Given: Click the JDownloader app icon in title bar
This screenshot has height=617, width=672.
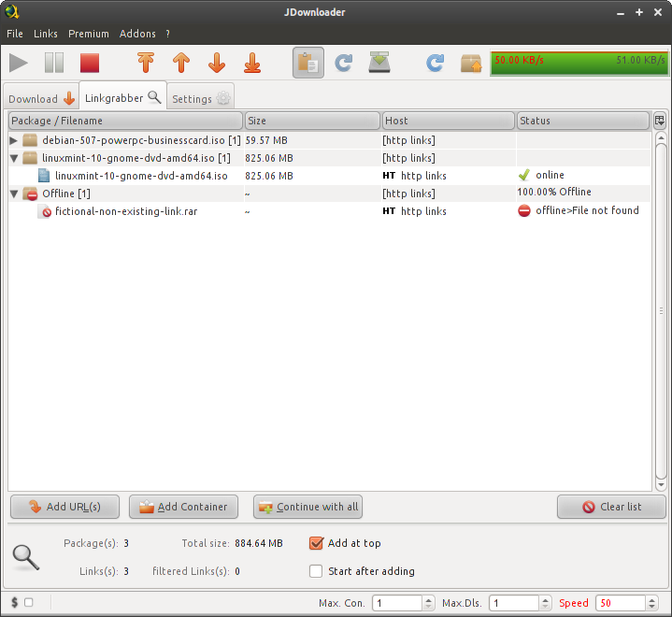Looking at the screenshot, I should 12,11.
